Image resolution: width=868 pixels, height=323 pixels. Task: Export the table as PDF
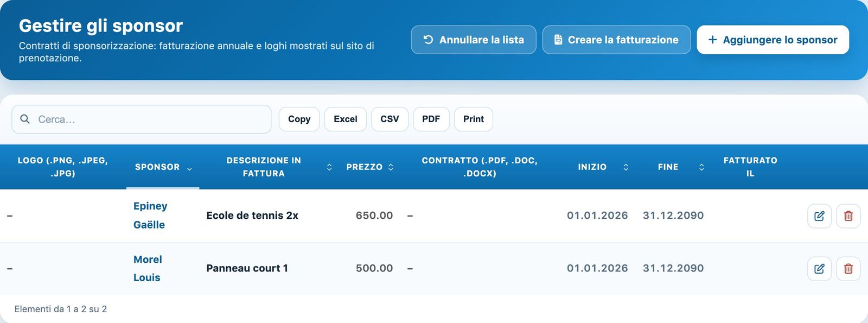[x=431, y=119]
